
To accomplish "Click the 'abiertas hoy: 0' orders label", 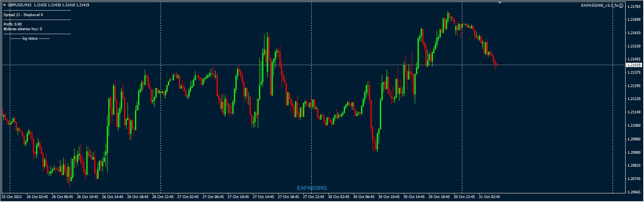I will tap(30, 29).
